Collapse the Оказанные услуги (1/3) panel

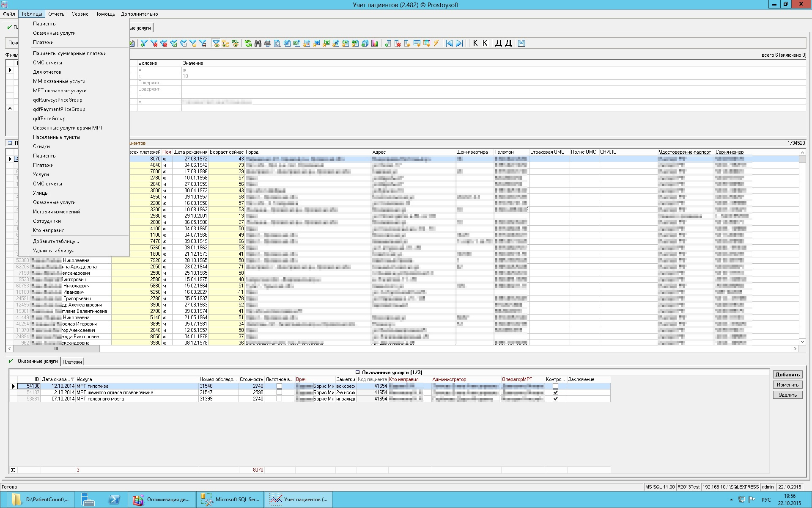pyautogui.click(x=357, y=373)
